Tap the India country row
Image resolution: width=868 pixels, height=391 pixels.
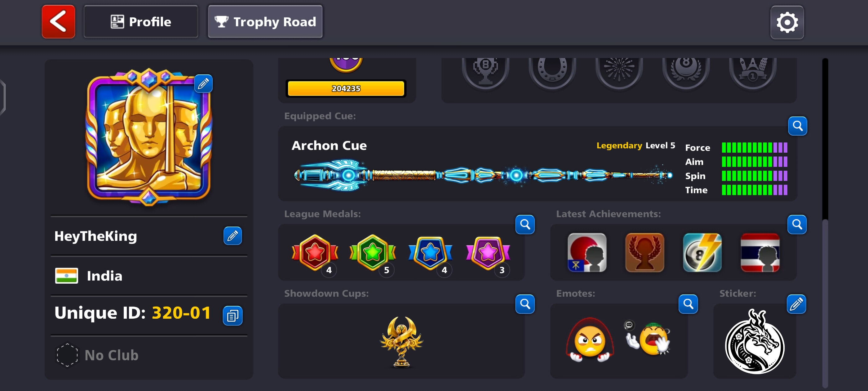148,276
